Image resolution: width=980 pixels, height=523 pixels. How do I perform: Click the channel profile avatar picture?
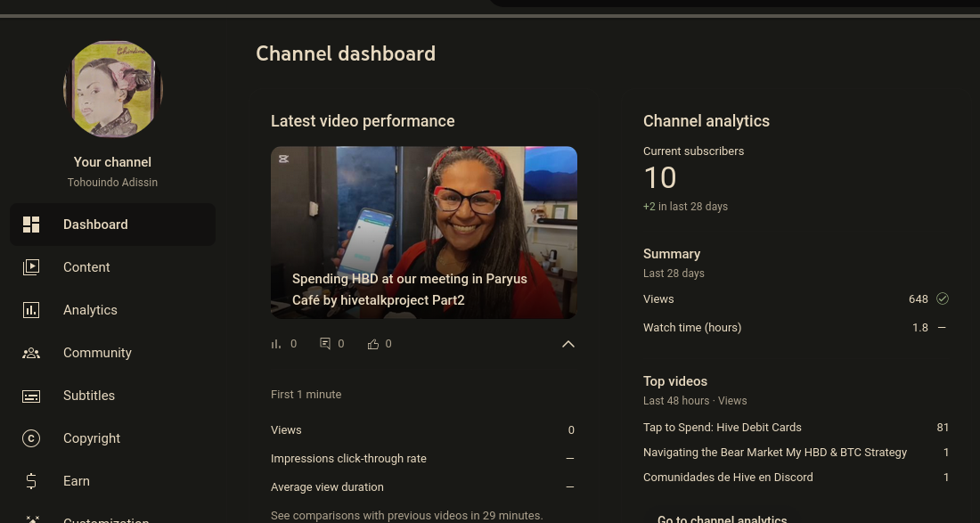113,89
